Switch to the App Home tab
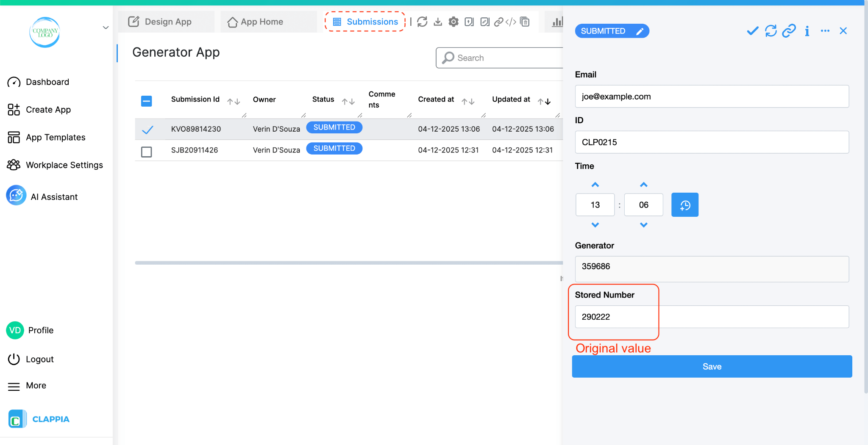868x445 pixels. 269,22
